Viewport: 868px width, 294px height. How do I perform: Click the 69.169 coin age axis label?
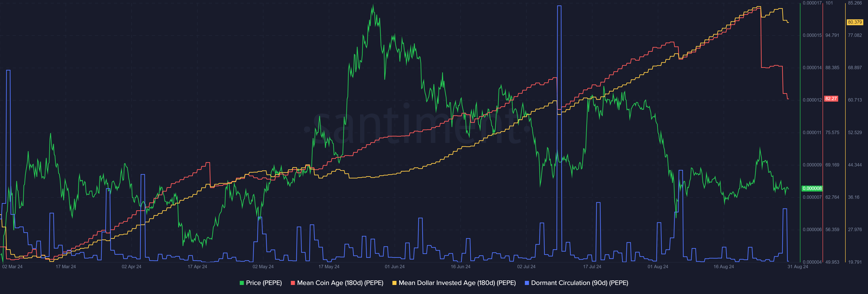pyautogui.click(x=832, y=165)
